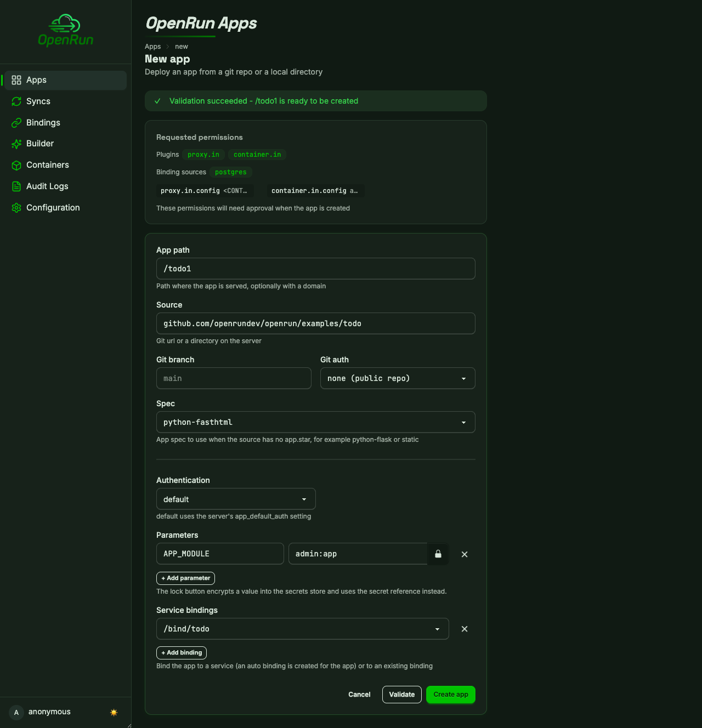Click the Bindings link icon
The image size is (702, 728).
16,123
